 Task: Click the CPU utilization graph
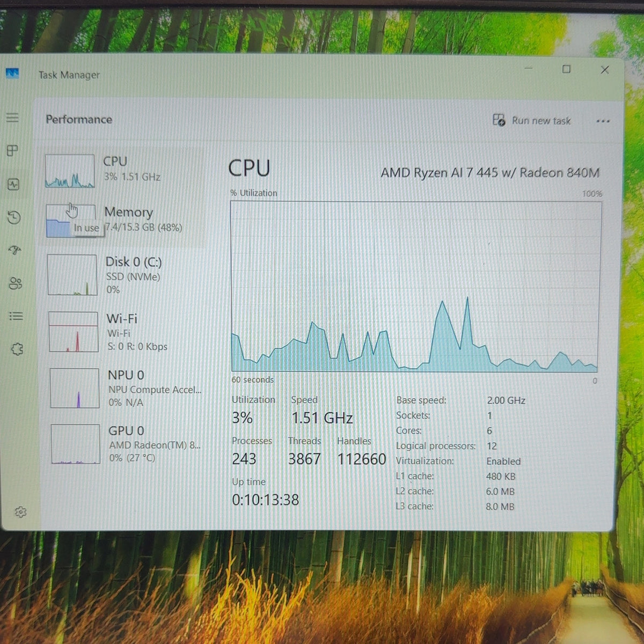pos(415,287)
